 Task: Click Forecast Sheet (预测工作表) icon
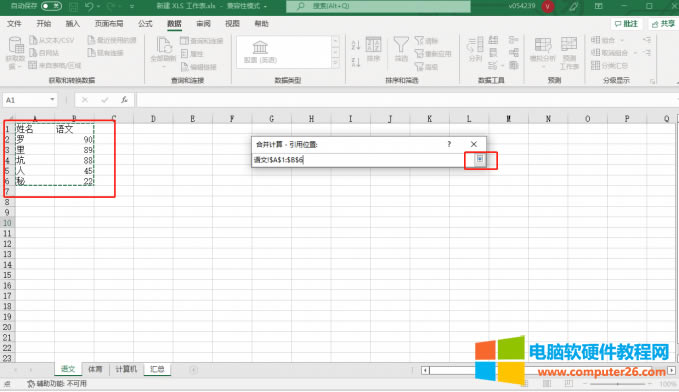(569, 45)
